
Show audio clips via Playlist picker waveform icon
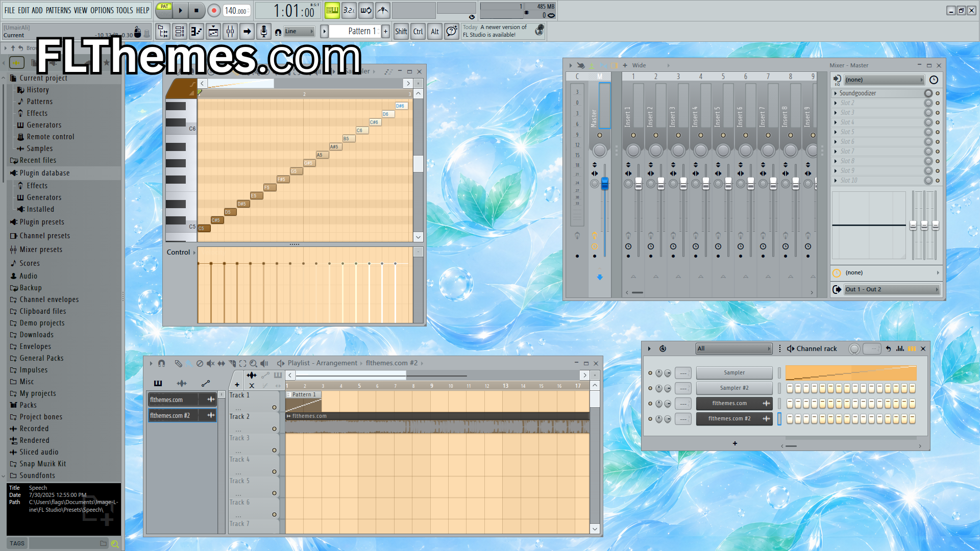pos(182,383)
